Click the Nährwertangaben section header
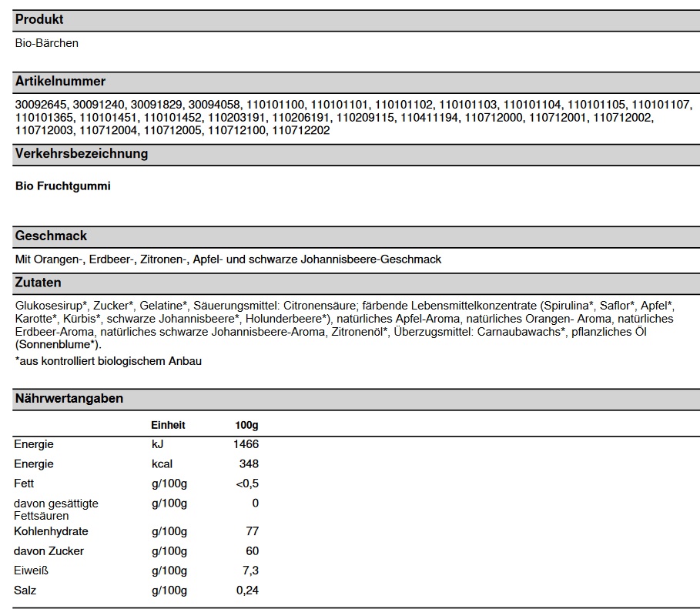 tap(69, 398)
